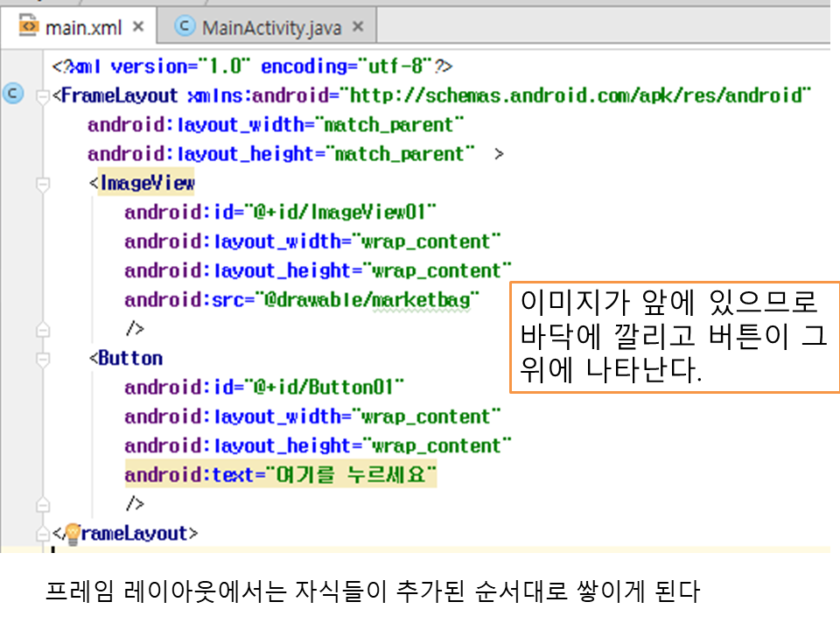840x630 pixels.
Task: Open the MainActivity.java tab
Action: (270, 27)
